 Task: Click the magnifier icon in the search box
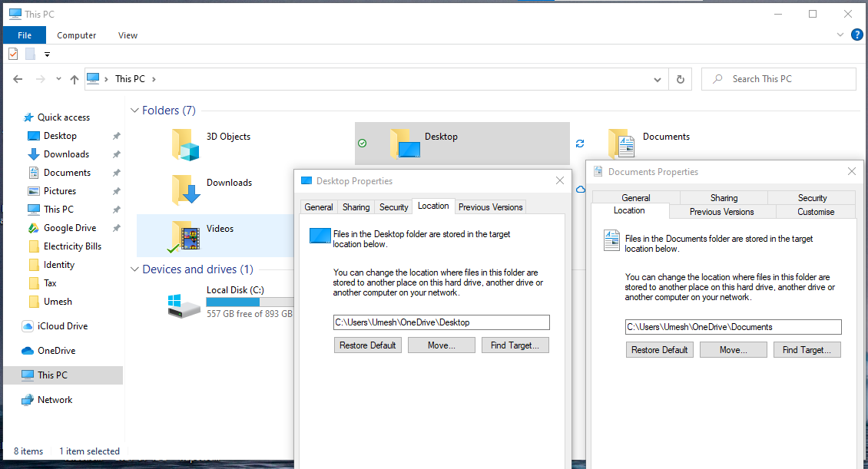(x=717, y=79)
